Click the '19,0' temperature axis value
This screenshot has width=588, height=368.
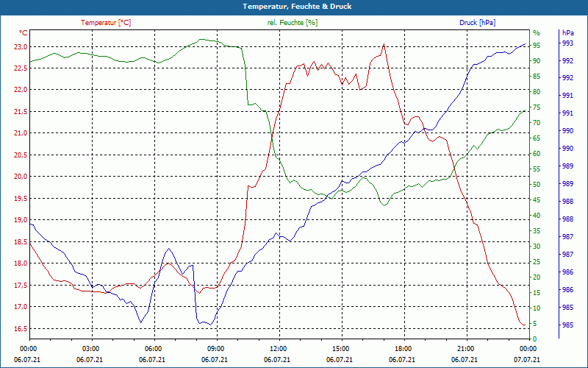[21, 219]
